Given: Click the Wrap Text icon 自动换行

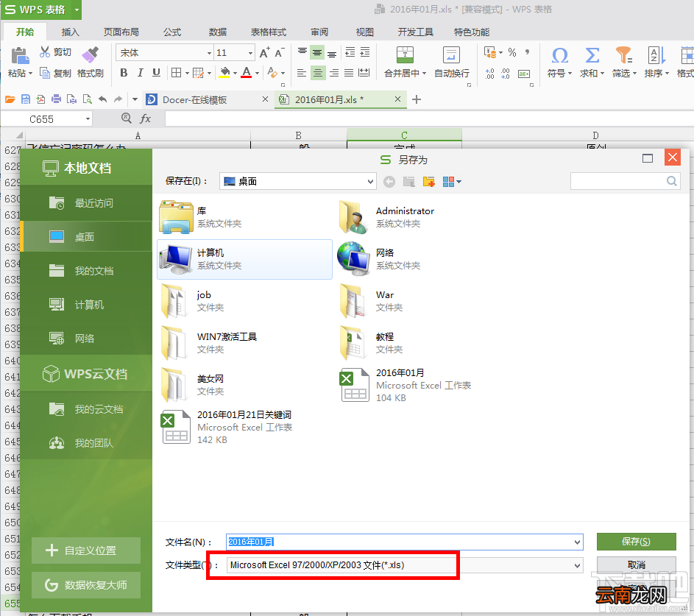Looking at the screenshot, I should click(451, 55).
